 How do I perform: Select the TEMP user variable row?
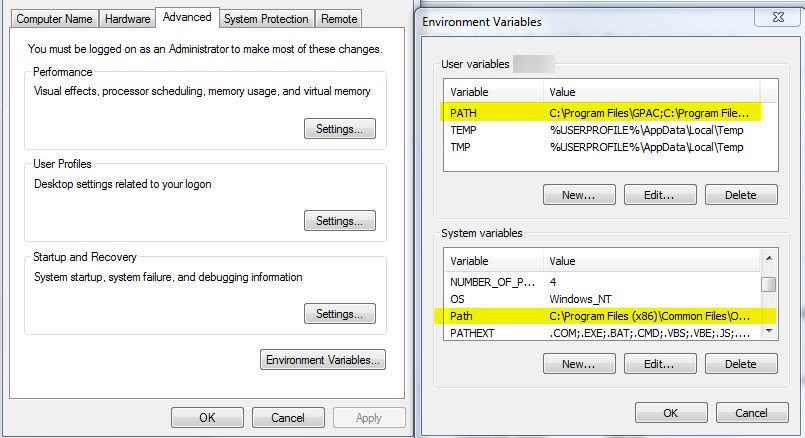pyautogui.click(x=600, y=130)
